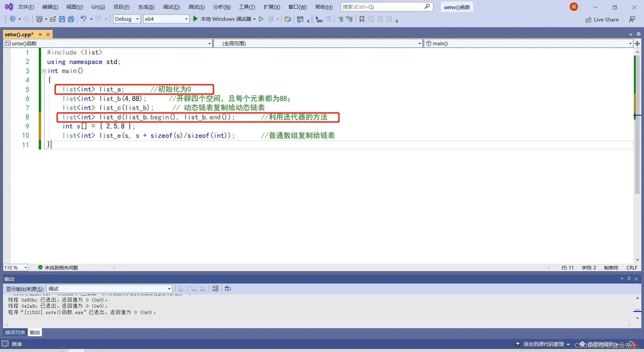This screenshot has height=352, width=644.
Task: Click the 未找到相关问题 status text
Action: tap(61, 267)
